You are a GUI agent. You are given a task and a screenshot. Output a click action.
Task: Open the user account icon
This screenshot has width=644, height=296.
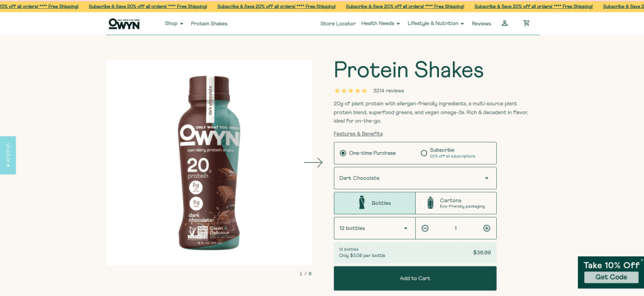pos(504,23)
